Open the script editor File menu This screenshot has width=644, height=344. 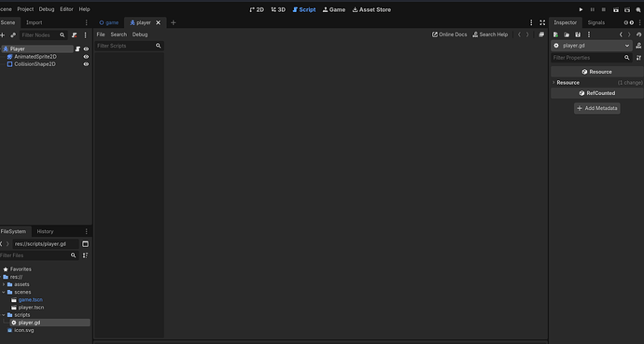point(101,34)
